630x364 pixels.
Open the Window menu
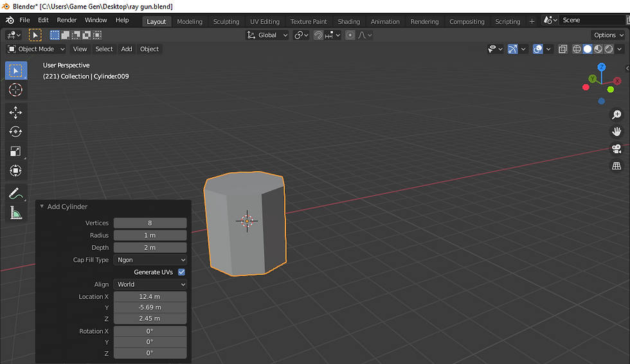[96, 20]
